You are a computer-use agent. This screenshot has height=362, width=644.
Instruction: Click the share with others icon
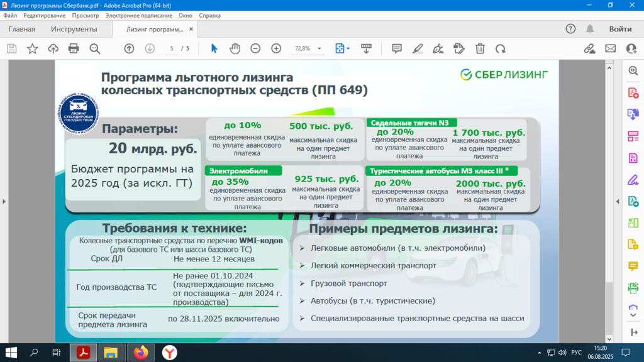coord(631,48)
